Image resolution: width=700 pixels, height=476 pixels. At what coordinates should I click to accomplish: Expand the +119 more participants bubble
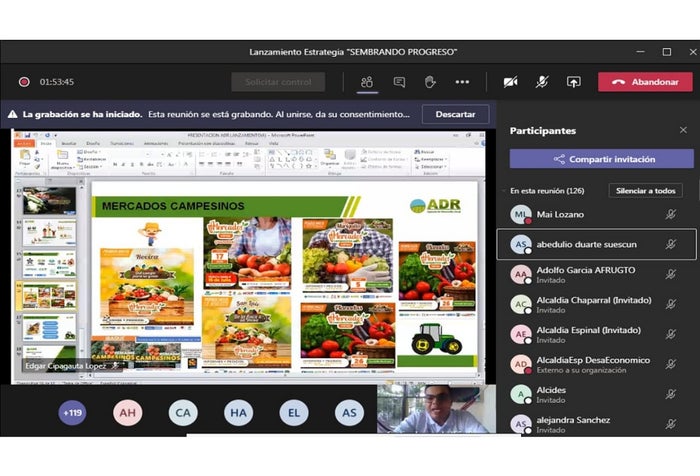click(72, 412)
